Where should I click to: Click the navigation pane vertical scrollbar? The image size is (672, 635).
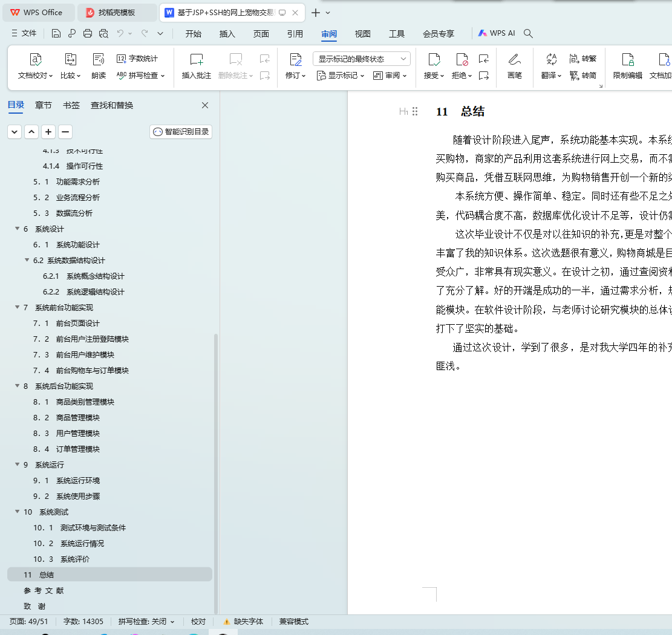coord(215,474)
